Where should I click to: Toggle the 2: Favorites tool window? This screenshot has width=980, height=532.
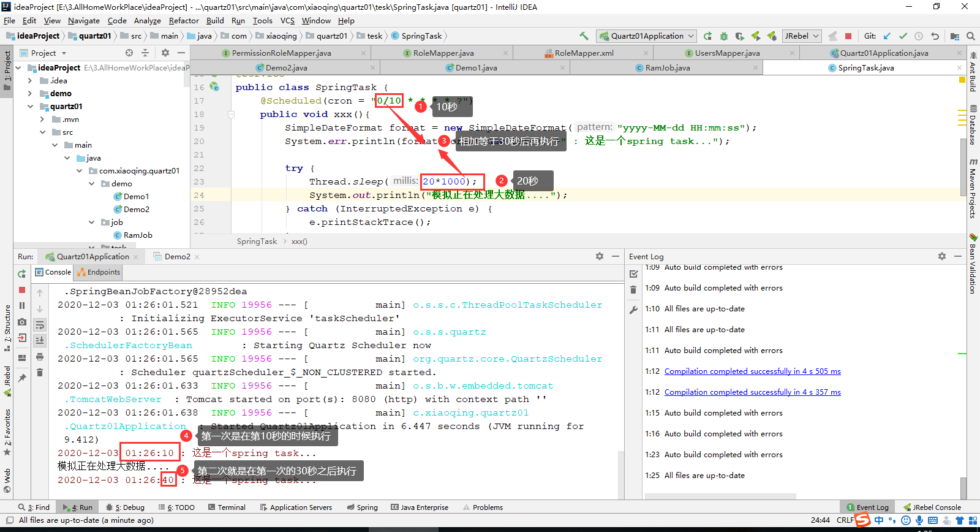[7, 432]
